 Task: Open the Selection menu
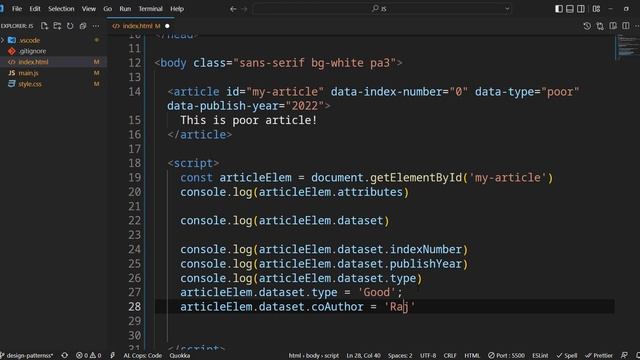(x=61, y=9)
